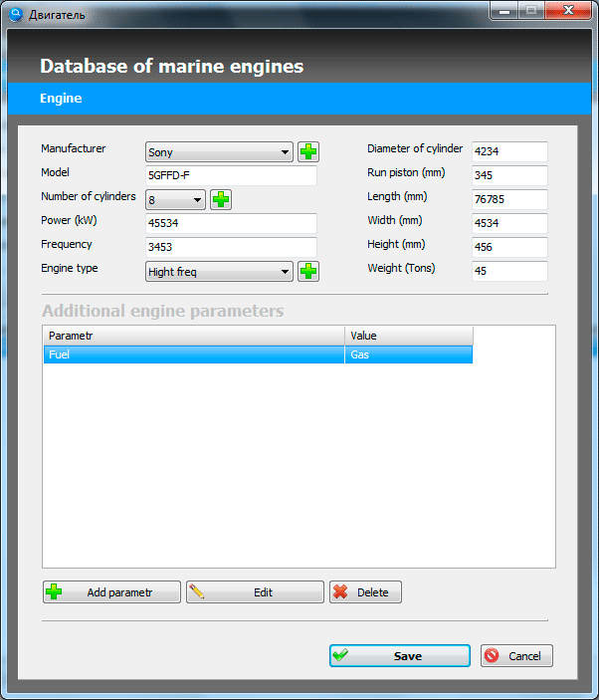Screen dimensions: 599x700
Task: Add a new manufacturer with the green plus
Action: [x=308, y=151]
